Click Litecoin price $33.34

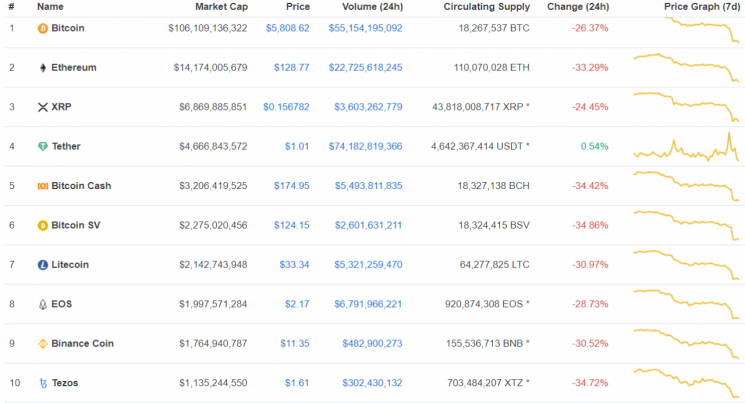tap(295, 265)
